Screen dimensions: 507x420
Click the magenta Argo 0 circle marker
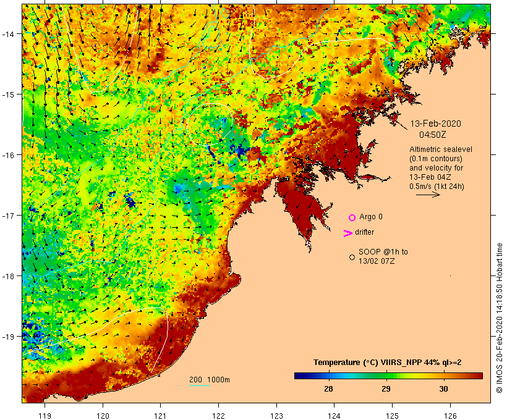point(352,217)
